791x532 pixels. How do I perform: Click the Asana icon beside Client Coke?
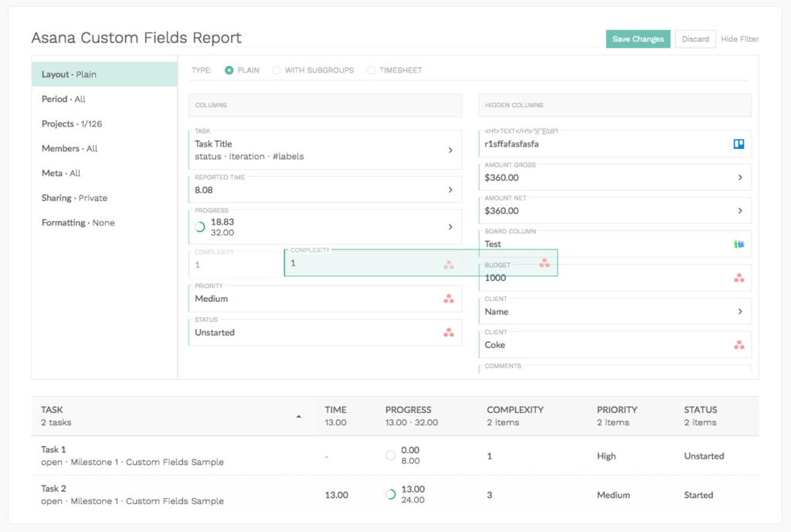(739, 344)
